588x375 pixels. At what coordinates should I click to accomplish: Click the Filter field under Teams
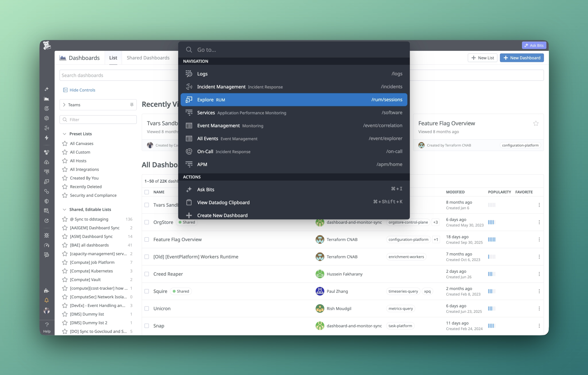pyautogui.click(x=98, y=120)
